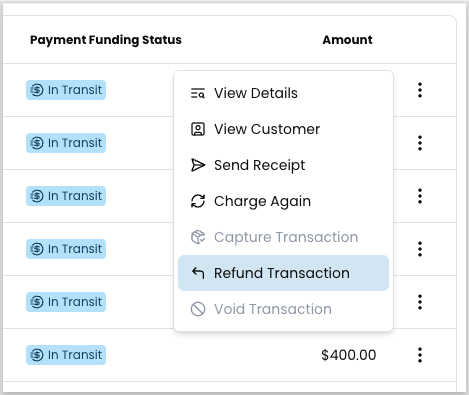The width and height of the screenshot is (469, 395).
Task: Click the Charge Again refresh arrows icon
Action: (x=198, y=201)
